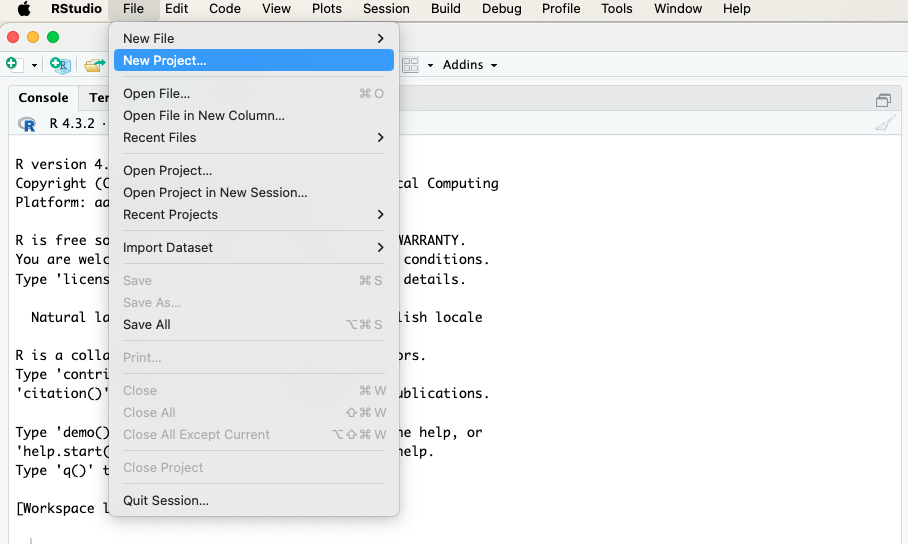Open dropdown arrow beside new file icon
908x544 pixels.
point(34,65)
